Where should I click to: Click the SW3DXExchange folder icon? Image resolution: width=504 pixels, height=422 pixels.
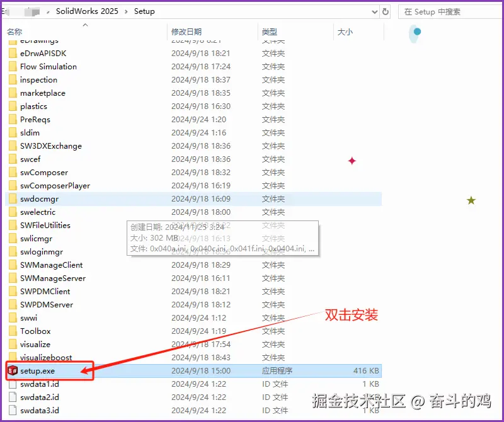coord(13,145)
